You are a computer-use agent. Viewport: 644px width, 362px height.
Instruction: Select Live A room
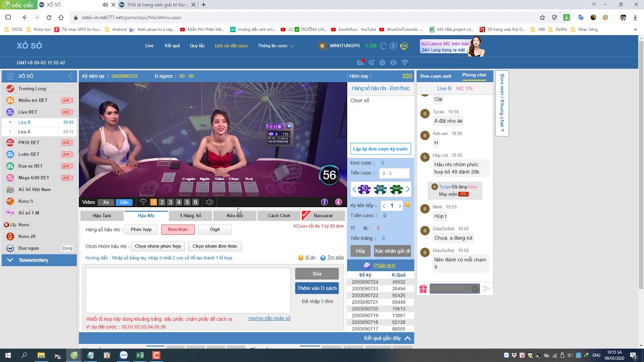(39, 132)
